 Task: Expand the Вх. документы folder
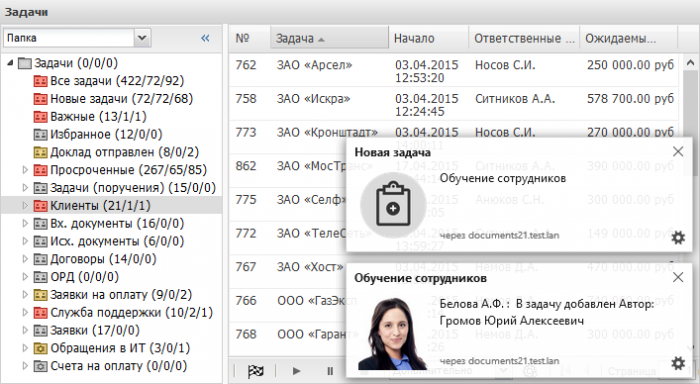point(25,223)
